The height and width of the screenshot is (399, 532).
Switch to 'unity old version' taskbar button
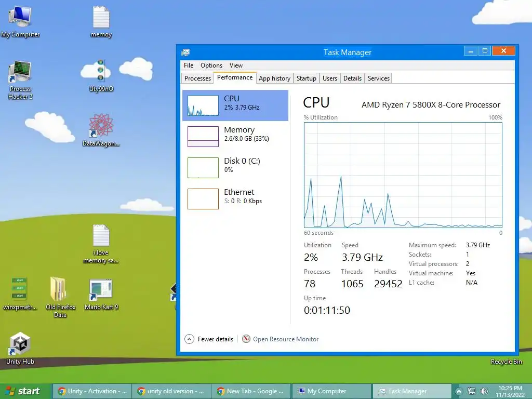pos(171,391)
